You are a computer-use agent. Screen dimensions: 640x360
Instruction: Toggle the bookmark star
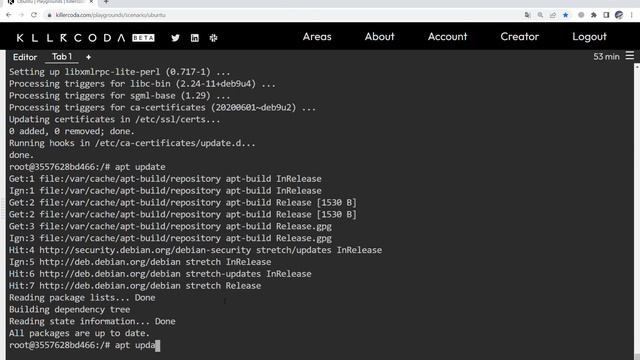coord(565,15)
